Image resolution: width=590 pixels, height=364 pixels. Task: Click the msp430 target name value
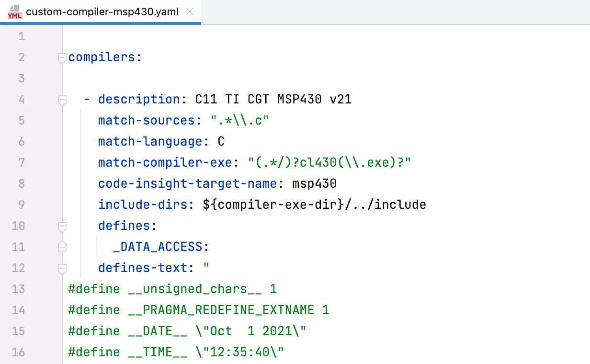(x=314, y=183)
